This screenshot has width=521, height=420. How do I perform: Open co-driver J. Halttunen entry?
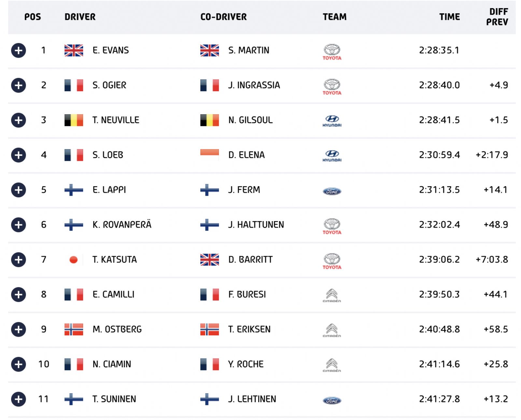pyautogui.click(x=256, y=225)
